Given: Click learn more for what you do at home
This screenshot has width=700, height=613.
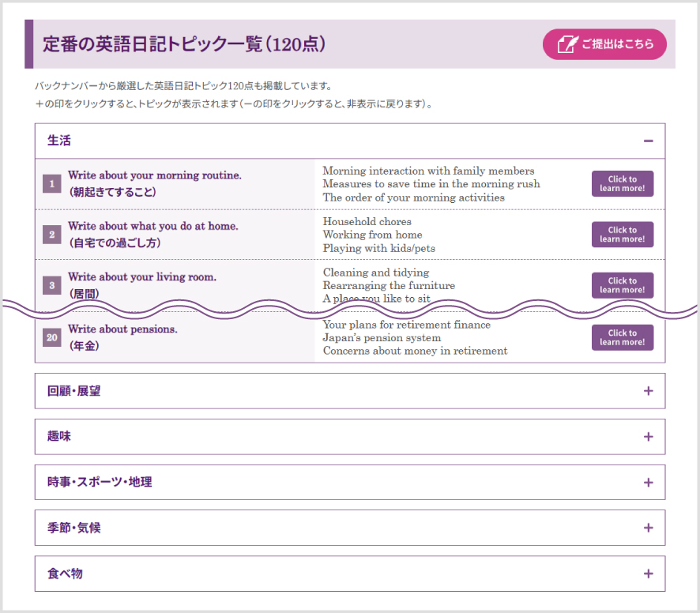Looking at the screenshot, I should [622, 235].
